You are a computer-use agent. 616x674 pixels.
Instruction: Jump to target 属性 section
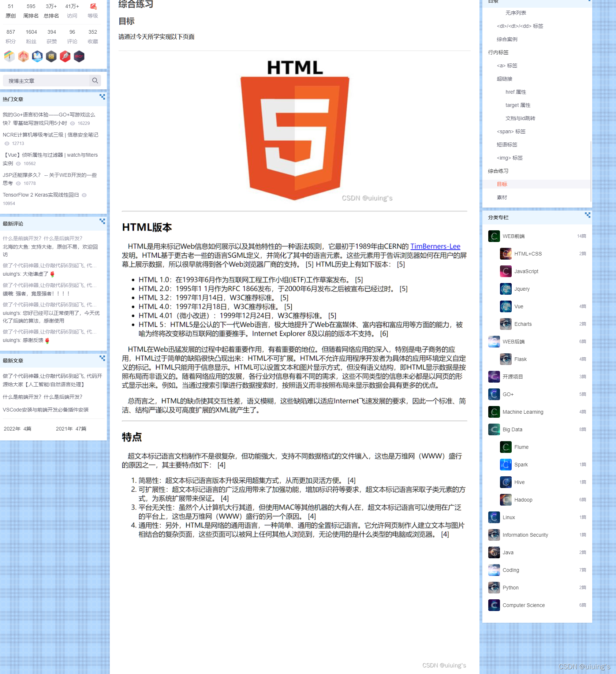[x=518, y=105]
